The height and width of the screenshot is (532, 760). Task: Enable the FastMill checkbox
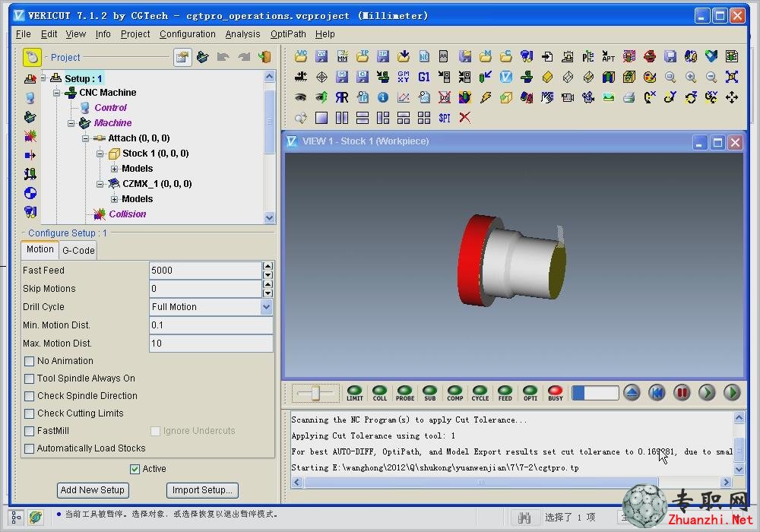29,431
